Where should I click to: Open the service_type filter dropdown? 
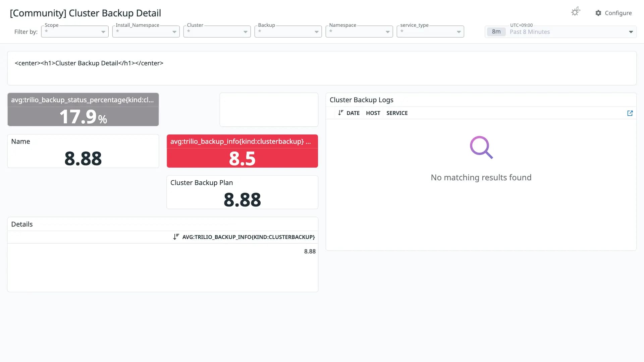[430, 32]
